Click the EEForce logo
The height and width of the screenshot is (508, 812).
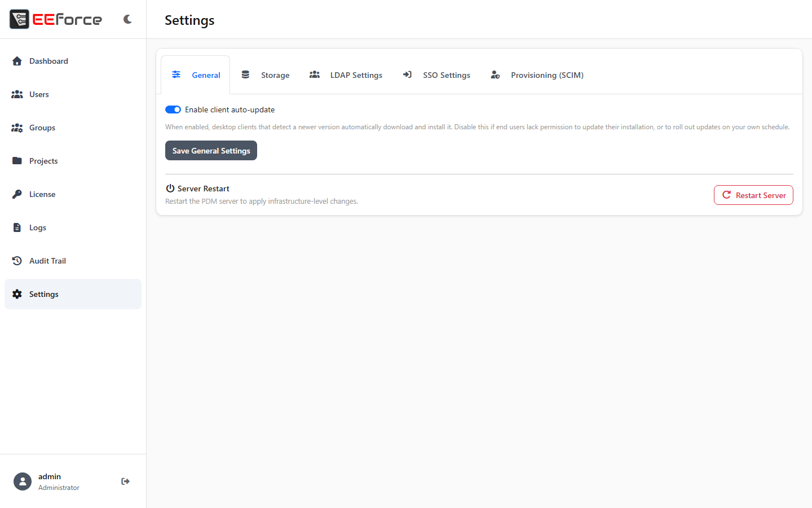click(56, 19)
